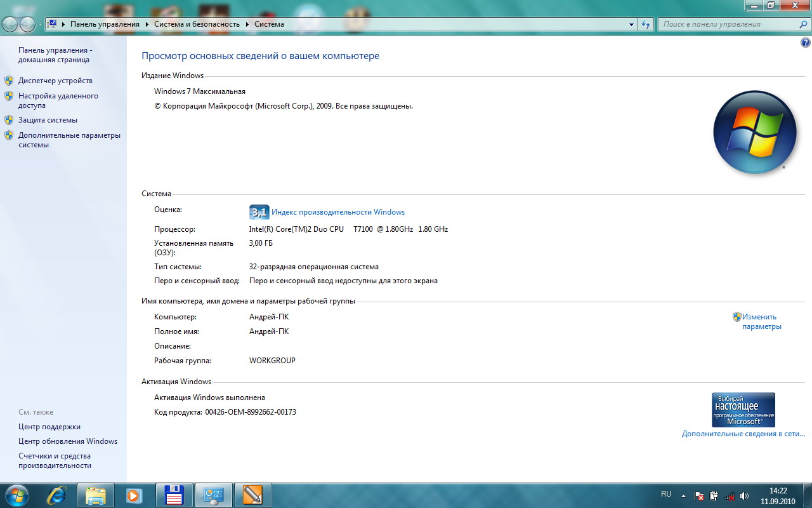
Task: Click the power battery tray icon
Action: [714, 495]
